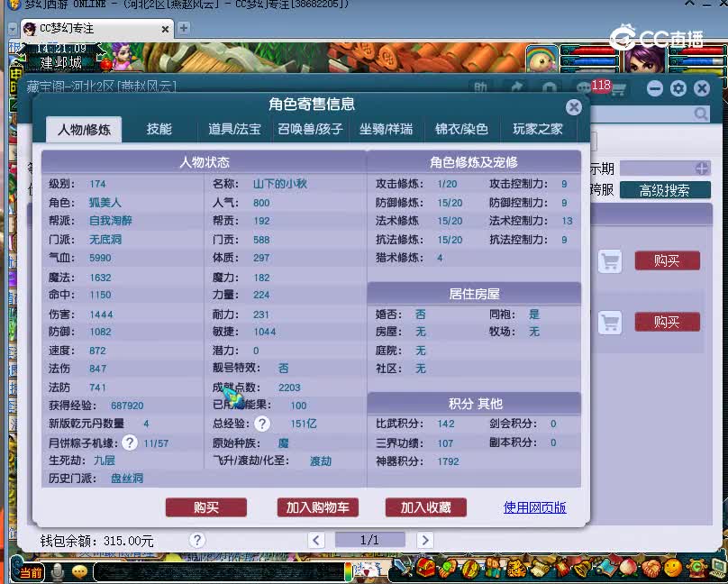Viewport: 728px width, 584px height.
Task: Minimize the 藏宝阁 window
Action: (x=655, y=88)
